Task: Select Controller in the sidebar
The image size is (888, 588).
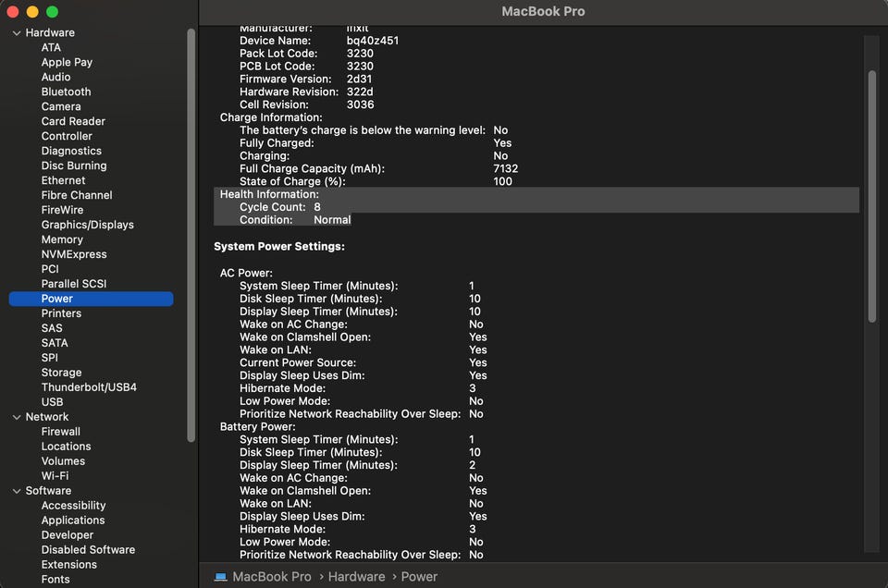Action: point(67,136)
